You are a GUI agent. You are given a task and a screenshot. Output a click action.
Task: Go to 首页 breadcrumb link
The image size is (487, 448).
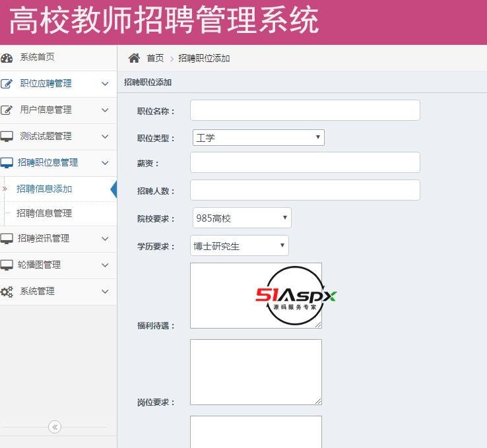click(155, 58)
